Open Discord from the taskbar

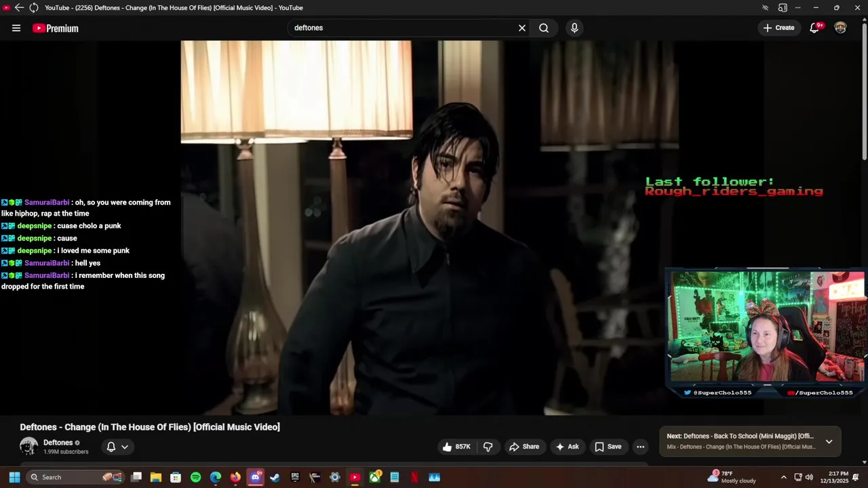[x=255, y=477]
